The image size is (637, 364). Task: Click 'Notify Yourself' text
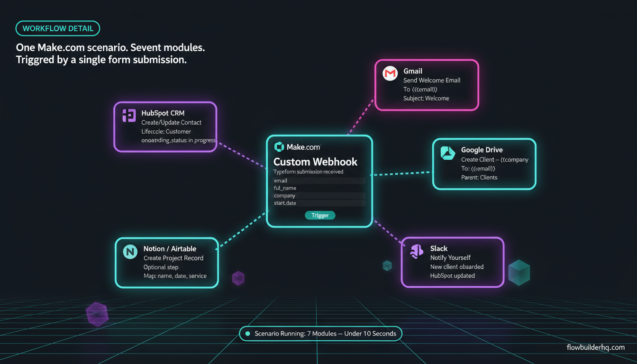[x=450, y=258]
